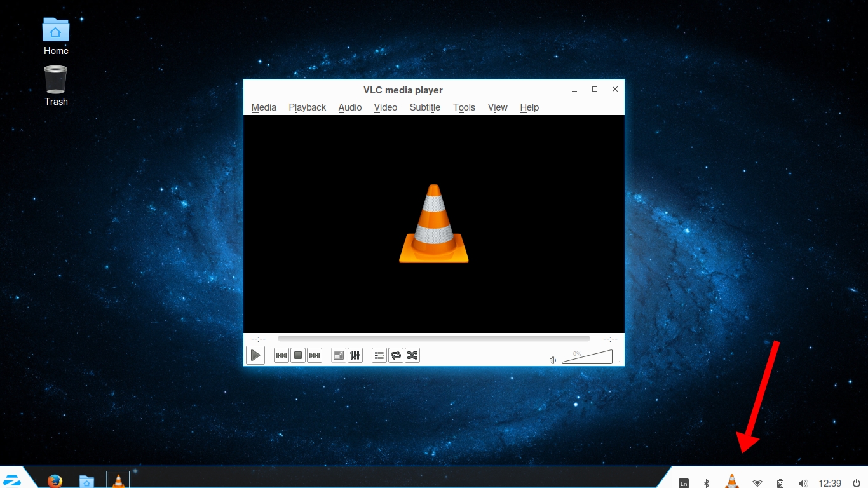Open the Media menu
The height and width of the screenshot is (488, 868).
[264, 107]
